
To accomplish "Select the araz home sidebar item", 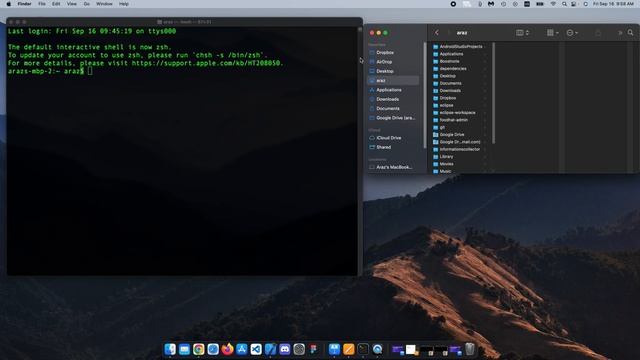I will click(393, 80).
